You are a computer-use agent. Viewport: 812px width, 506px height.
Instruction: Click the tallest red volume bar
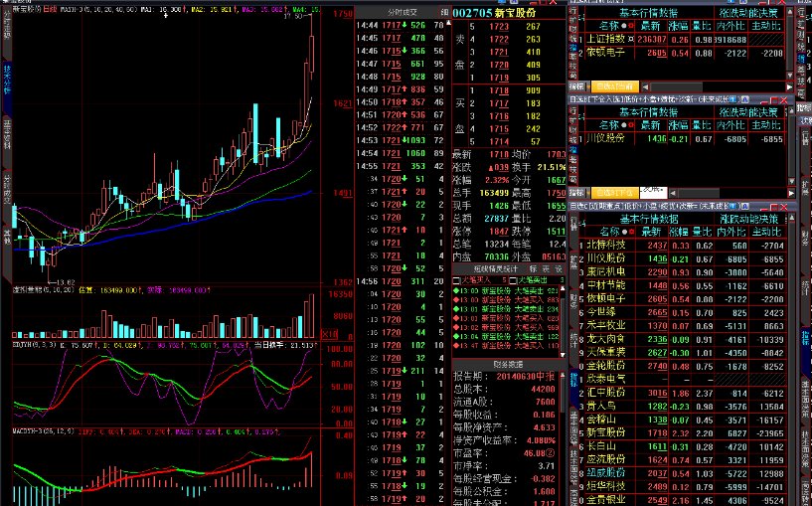pos(311,316)
